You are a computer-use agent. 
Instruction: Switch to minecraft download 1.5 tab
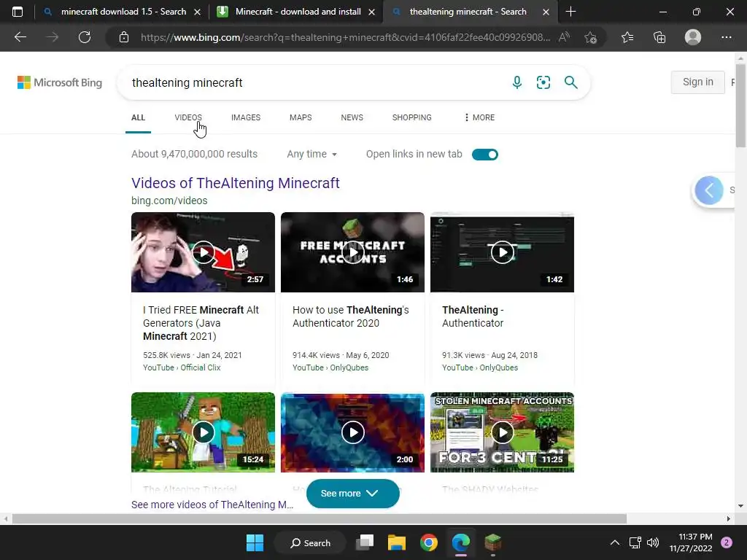point(123,12)
